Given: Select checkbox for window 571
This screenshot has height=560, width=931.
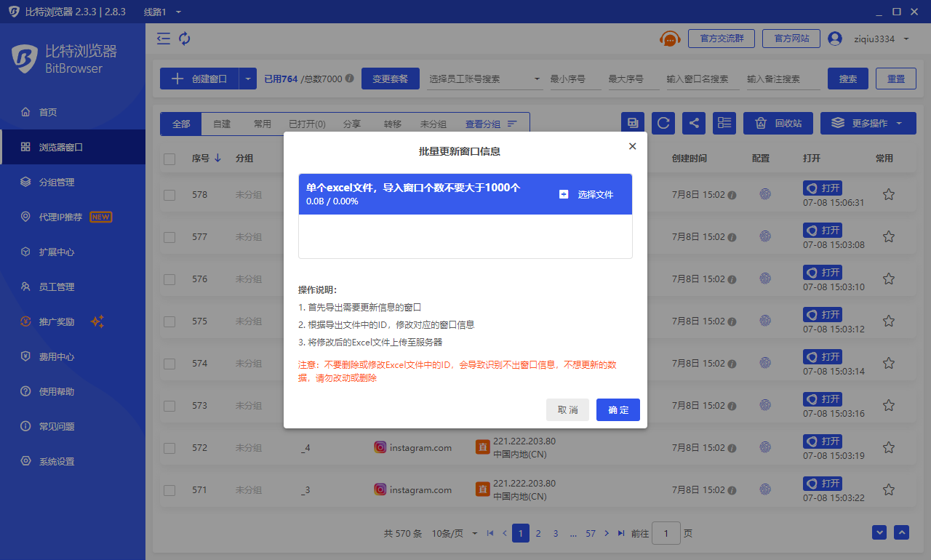Looking at the screenshot, I should (x=169, y=490).
